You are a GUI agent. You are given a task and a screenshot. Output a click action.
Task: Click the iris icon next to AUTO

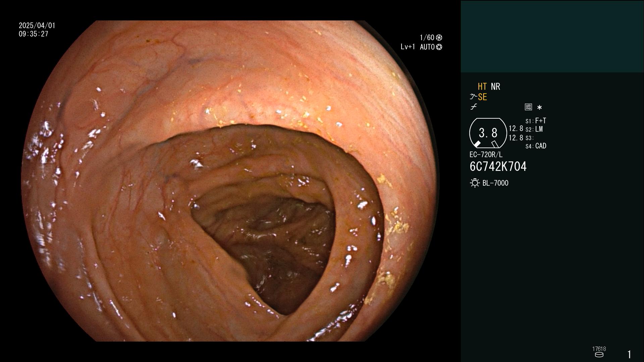tap(439, 47)
